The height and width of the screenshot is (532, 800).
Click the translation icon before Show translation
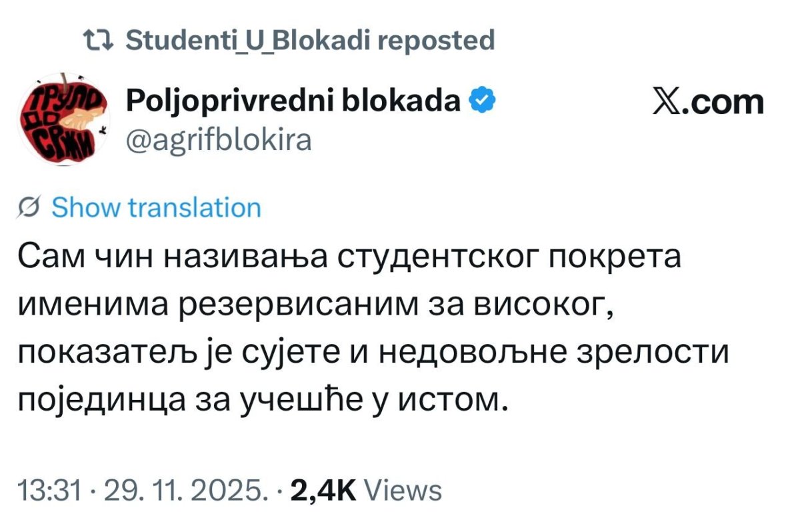click(31, 208)
